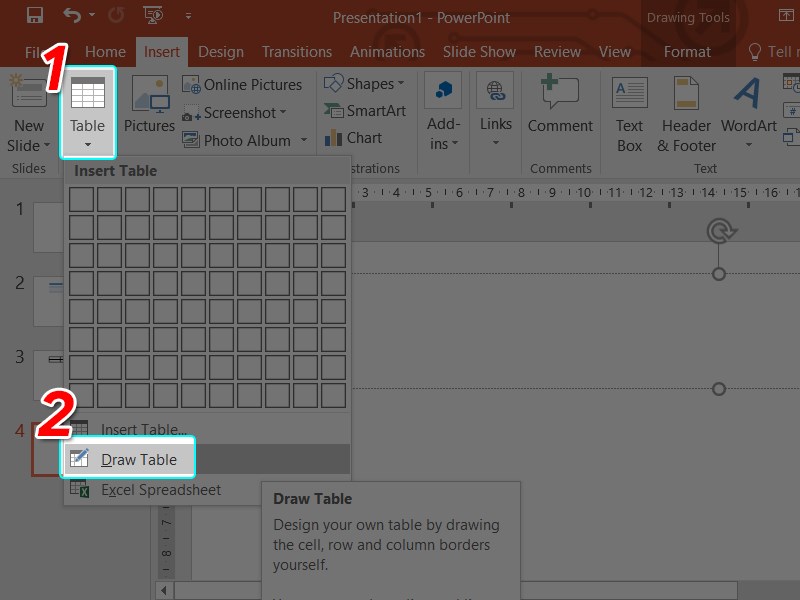Insert WordArt
The image size is (800, 600).
[748, 111]
